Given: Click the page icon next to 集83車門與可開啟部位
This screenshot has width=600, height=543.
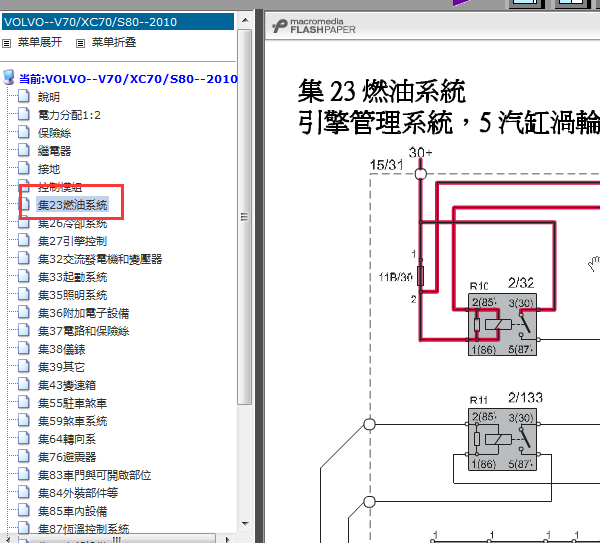Looking at the screenshot, I should point(24,474).
